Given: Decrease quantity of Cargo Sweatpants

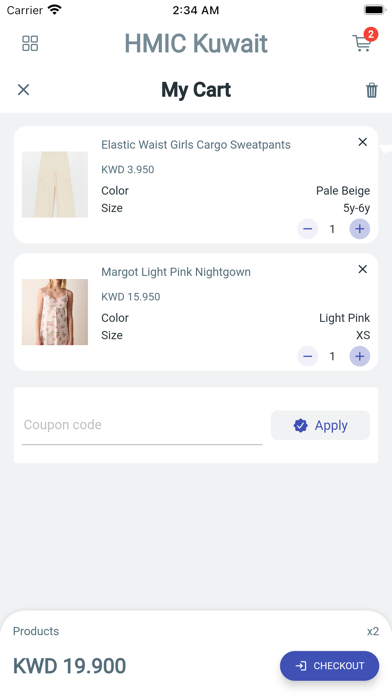Looking at the screenshot, I should coord(308,229).
